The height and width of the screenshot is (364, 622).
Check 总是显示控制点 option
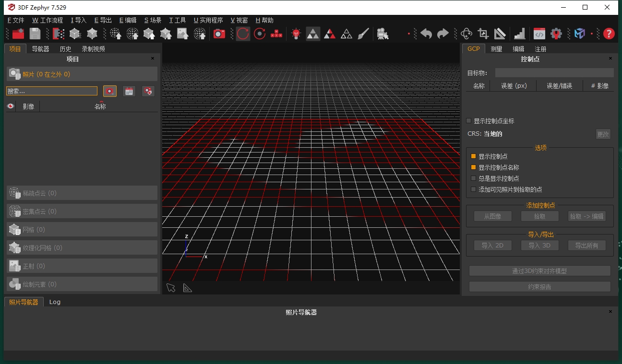[x=474, y=178]
